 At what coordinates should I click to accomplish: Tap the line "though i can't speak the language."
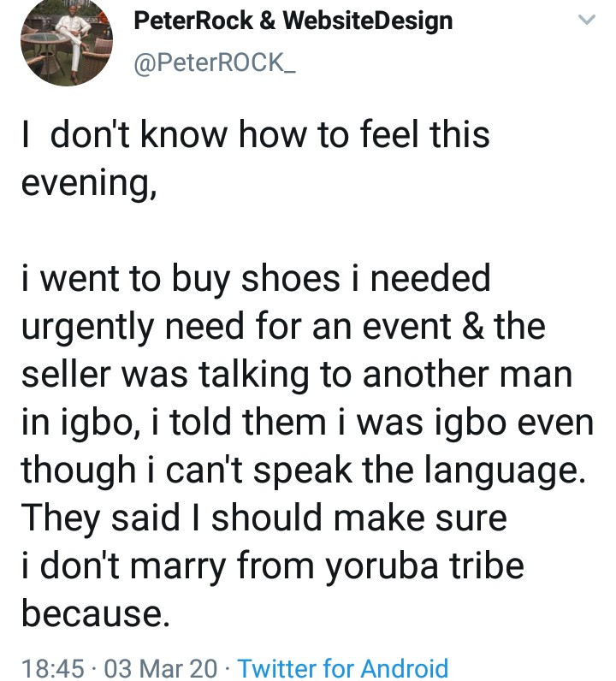(303, 469)
